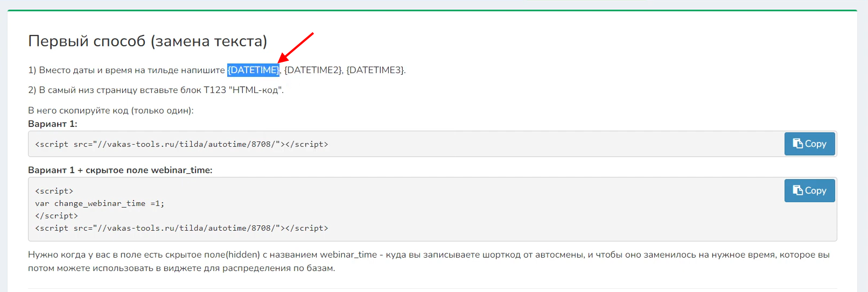The width and height of the screenshot is (868, 292).
Task: Click clipboard icon beside the single-line script
Action: click(798, 144)
